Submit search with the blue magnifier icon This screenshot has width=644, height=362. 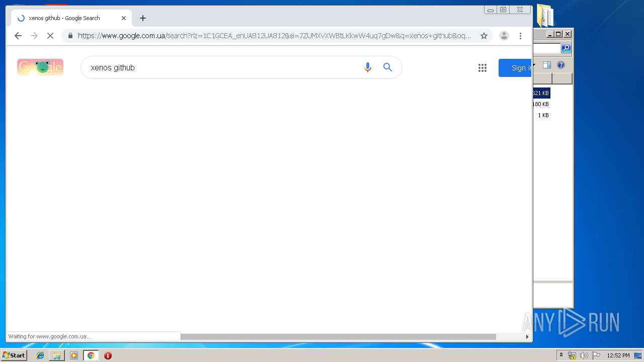tap(387, 67)
